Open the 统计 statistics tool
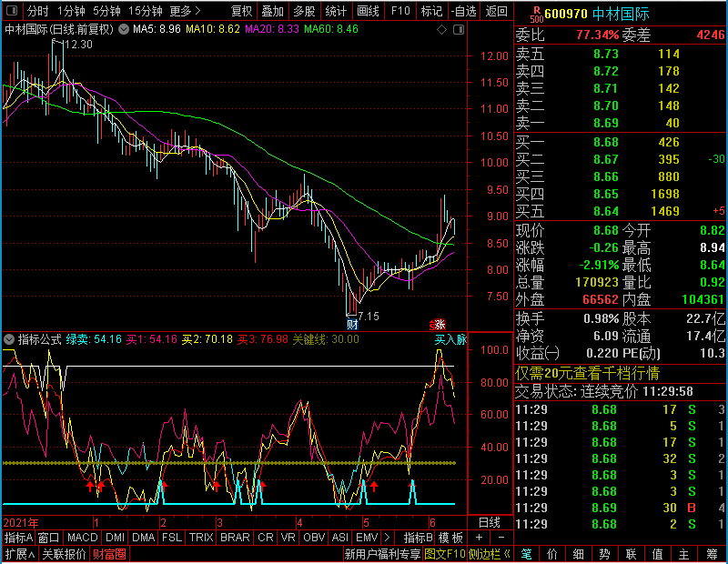The height and width of the screenshot is (564, 728). pos(336,11)
